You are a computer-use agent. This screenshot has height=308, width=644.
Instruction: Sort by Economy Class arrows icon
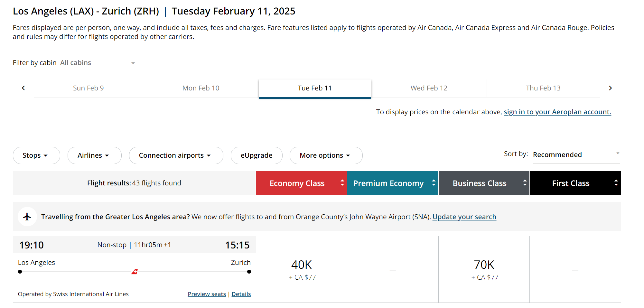click(342, 183)
